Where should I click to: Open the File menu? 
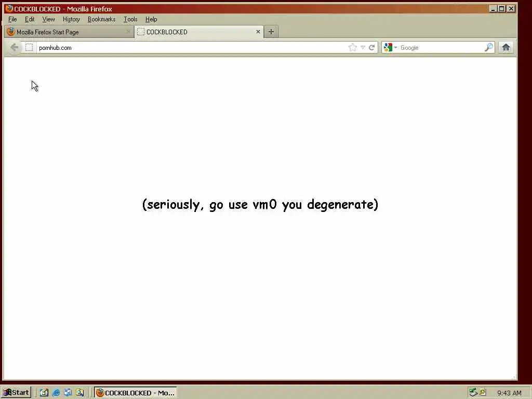[x=12, y=19]
